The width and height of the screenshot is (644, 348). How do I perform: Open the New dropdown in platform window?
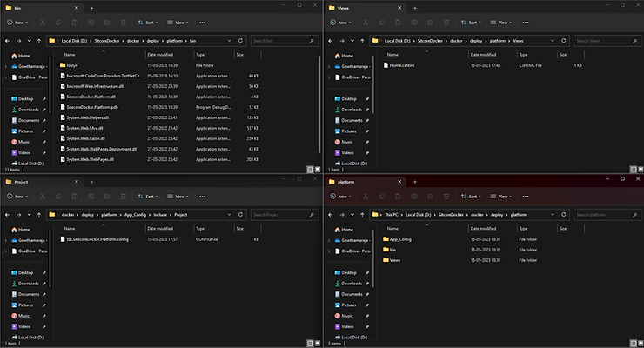click(x=340, y=197)
